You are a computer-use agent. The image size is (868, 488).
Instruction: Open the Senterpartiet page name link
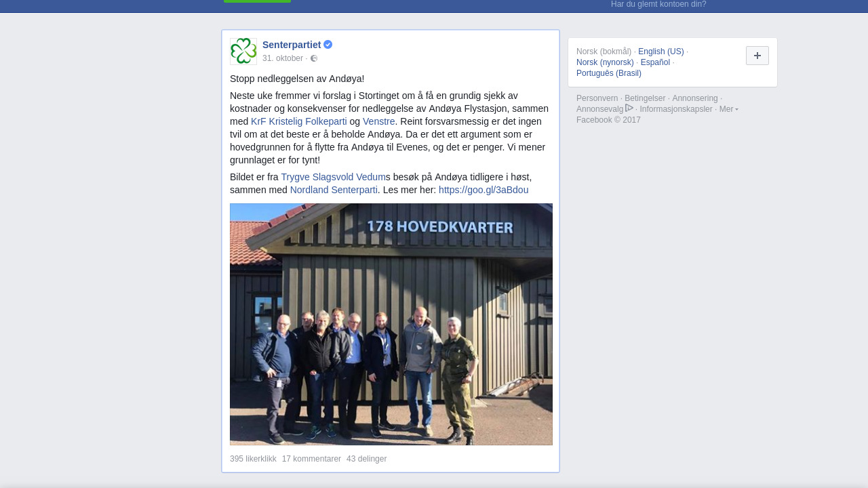pyautogui.click(x=292, y=45)
